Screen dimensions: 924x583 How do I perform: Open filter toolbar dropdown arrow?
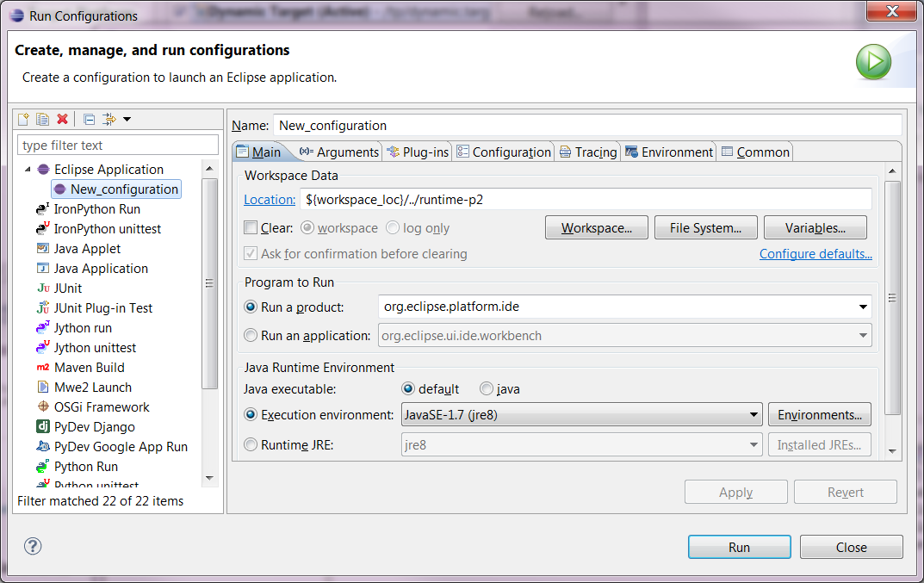pyautogui.click(x=127, y=120)
